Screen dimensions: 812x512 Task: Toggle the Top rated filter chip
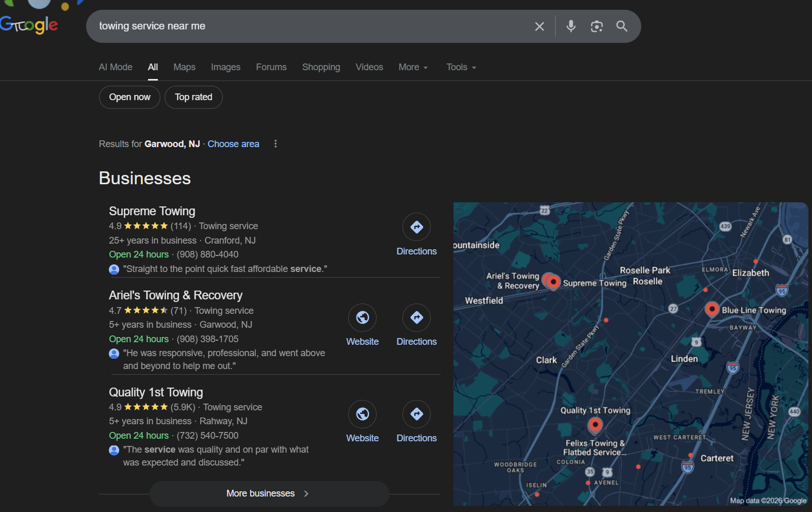pyautogui.click(x=193, y=98)
